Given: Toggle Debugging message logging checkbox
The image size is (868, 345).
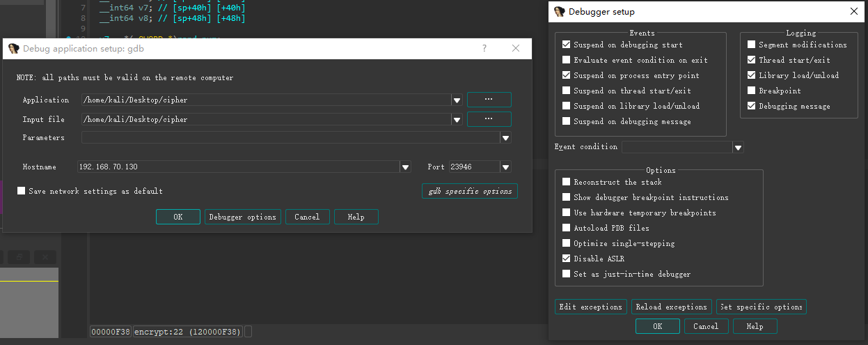Looking at the screenshot, I should click(x=752, y=106).
